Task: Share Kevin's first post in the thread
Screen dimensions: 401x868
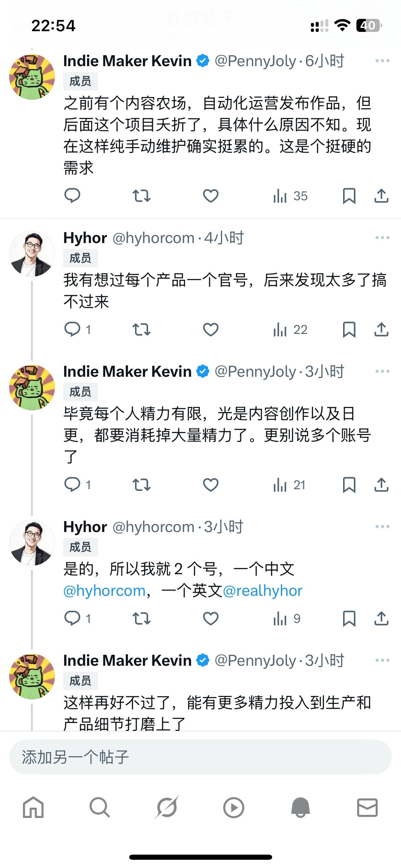Action: tap(381, 196)
